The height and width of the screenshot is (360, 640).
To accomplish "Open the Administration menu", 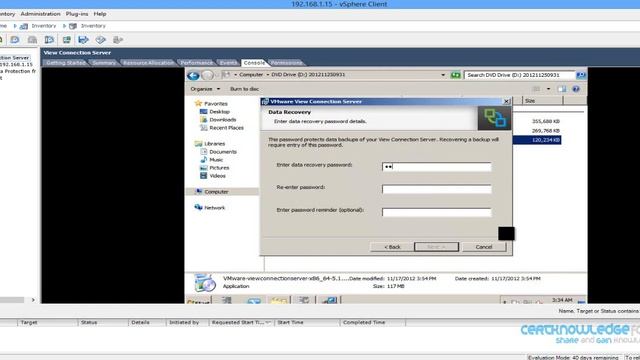I will (x=40, y=14).
